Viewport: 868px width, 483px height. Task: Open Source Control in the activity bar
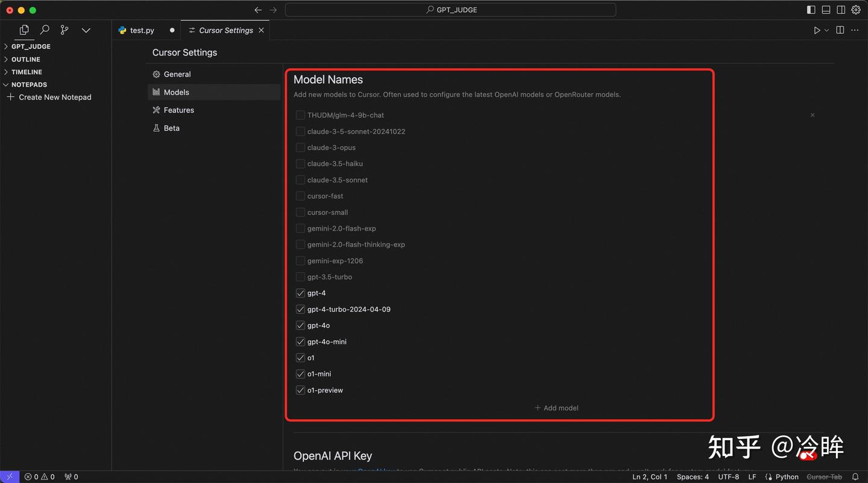pyautogui.click(x=64, y=30)
